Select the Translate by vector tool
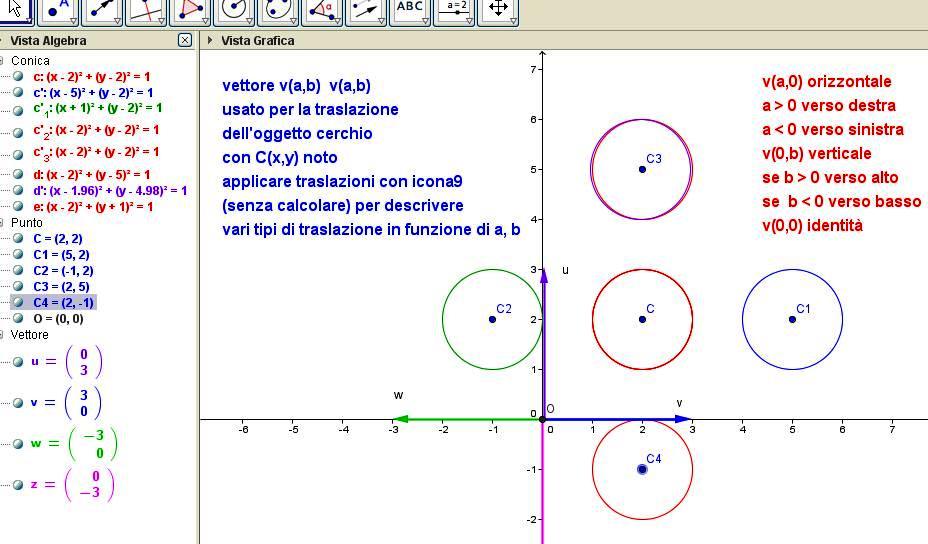 point(365,11)
